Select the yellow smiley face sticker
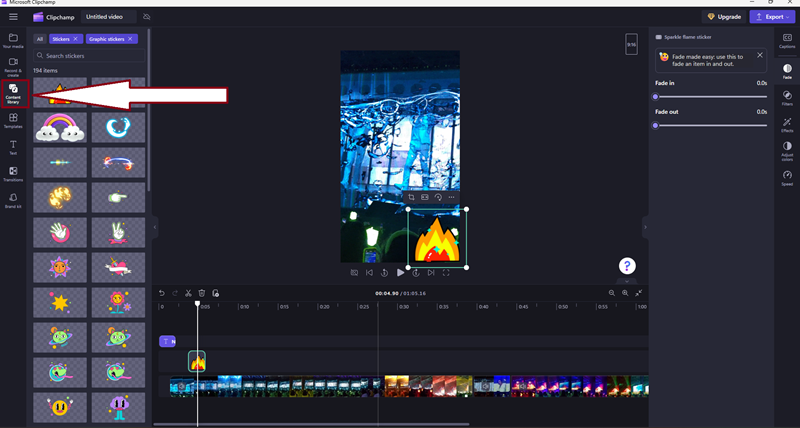 pyautogui.click(x=60, y=407)
